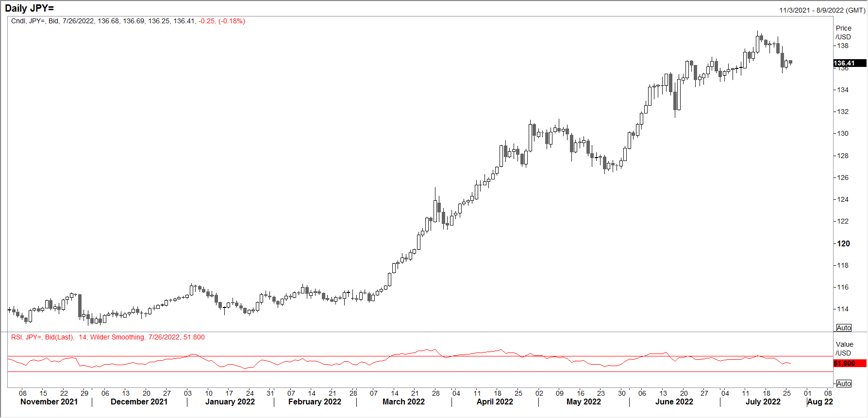
Task: Click the Auto button on the RSI axis
Action: tap(844, 384)
